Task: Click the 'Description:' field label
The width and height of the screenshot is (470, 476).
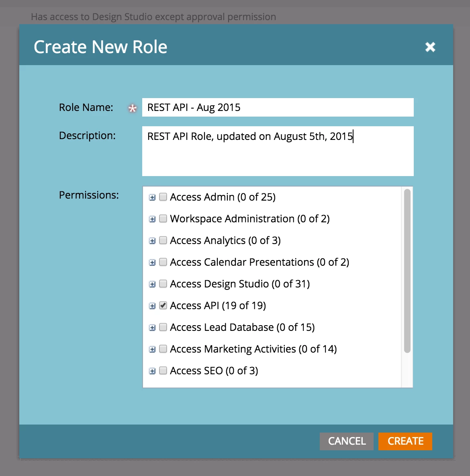Action: click(88, 135)
